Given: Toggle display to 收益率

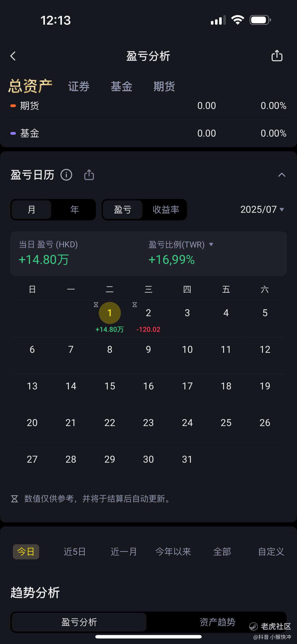Looking at the screenshot, I should point(166,210).
